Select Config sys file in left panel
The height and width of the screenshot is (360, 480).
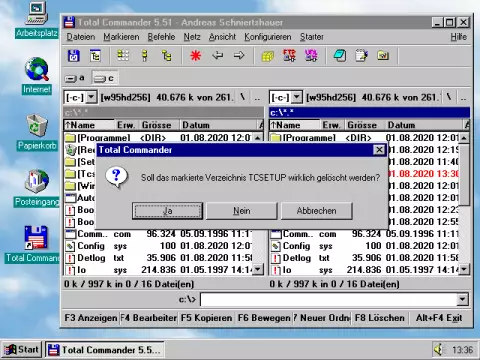[158, 246]
